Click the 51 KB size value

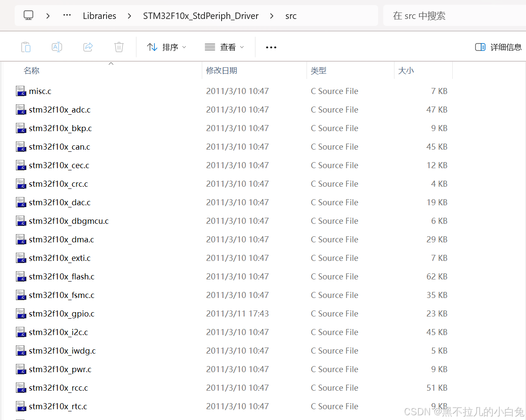[x=437, y=388]
